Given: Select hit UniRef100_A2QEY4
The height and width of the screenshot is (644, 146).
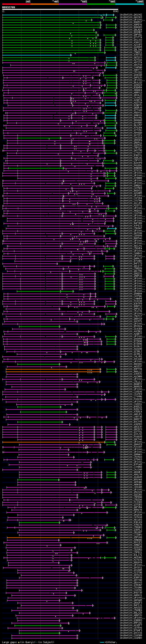Looking at the screenshot, I should point(131,100).
